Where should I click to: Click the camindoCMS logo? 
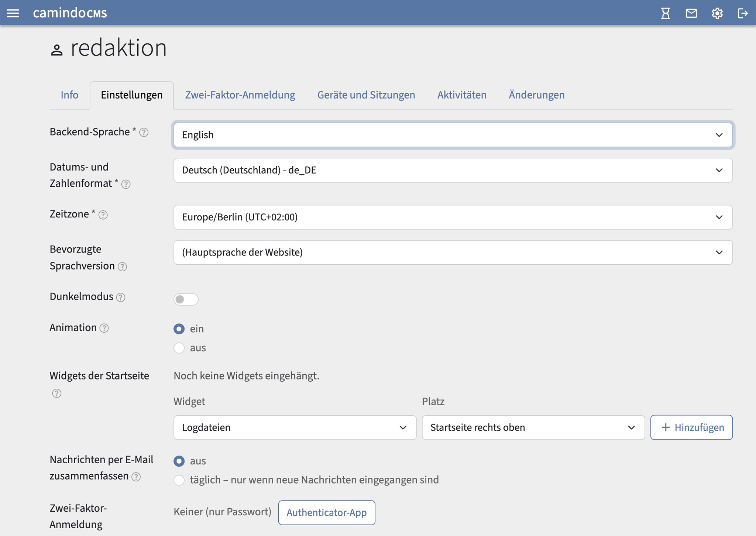(x=70, y=13)
